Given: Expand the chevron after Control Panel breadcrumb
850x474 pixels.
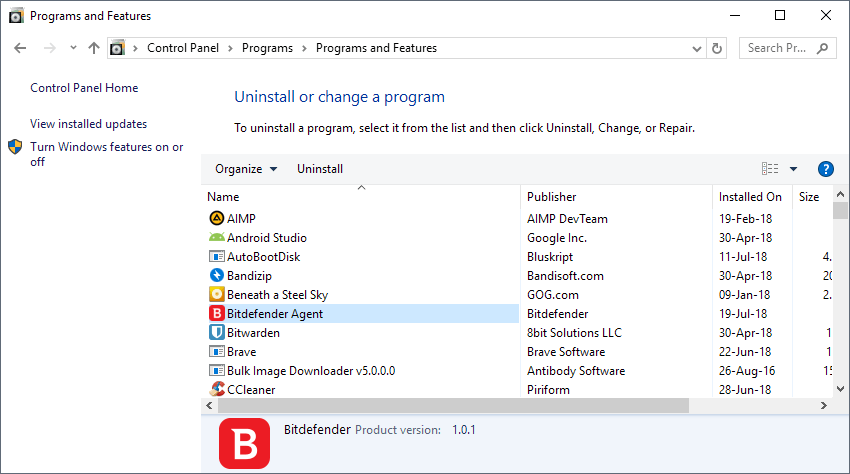Looking at the screenshot, I should pos(230,48).
